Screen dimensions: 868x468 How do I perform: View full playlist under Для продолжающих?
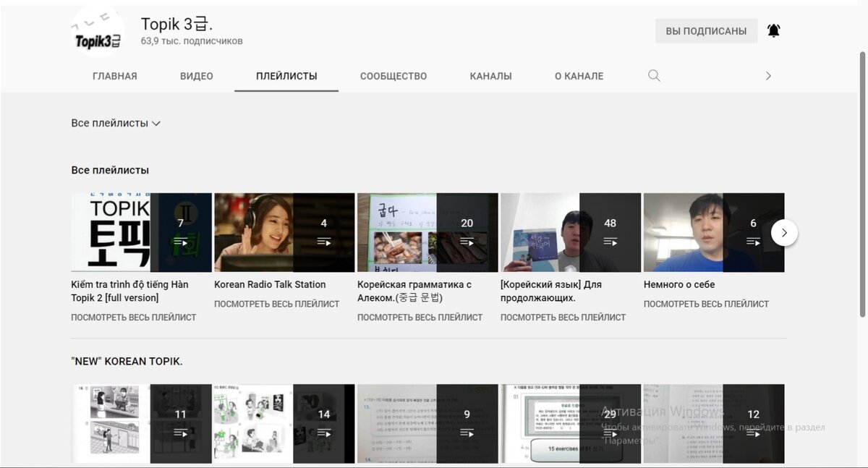[563, 317]
